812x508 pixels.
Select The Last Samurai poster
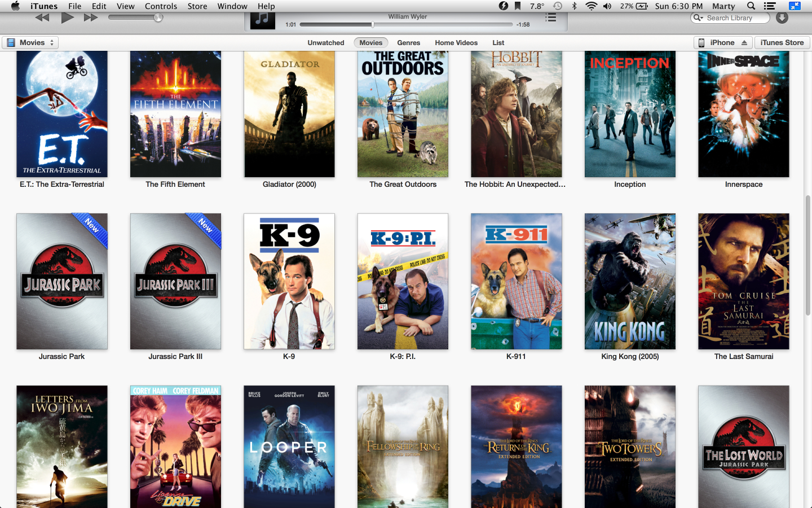tap(744, 281)
